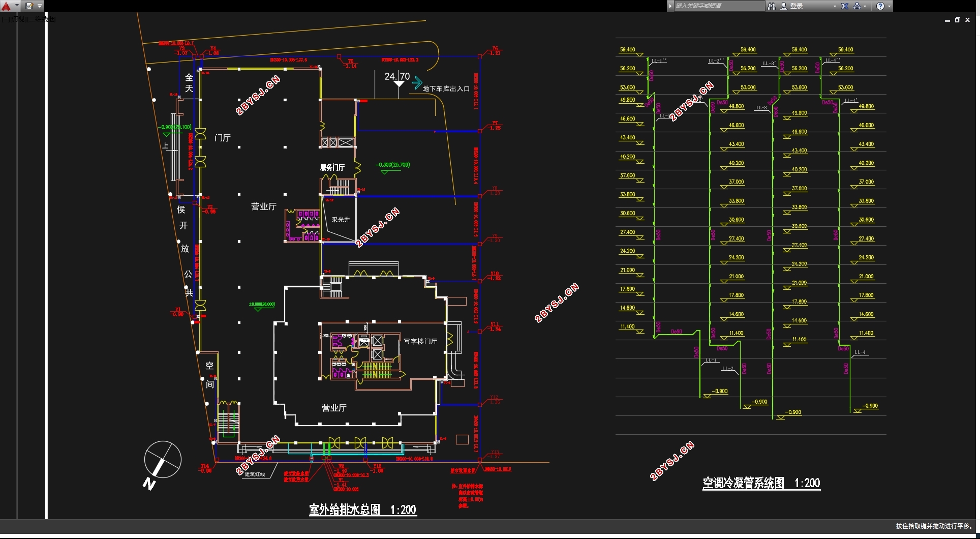Select the 地下车库出入口 label
Image resolution: width=980 pixels, height=539 pixels.
pyautogui.click(x=446, y=88)
